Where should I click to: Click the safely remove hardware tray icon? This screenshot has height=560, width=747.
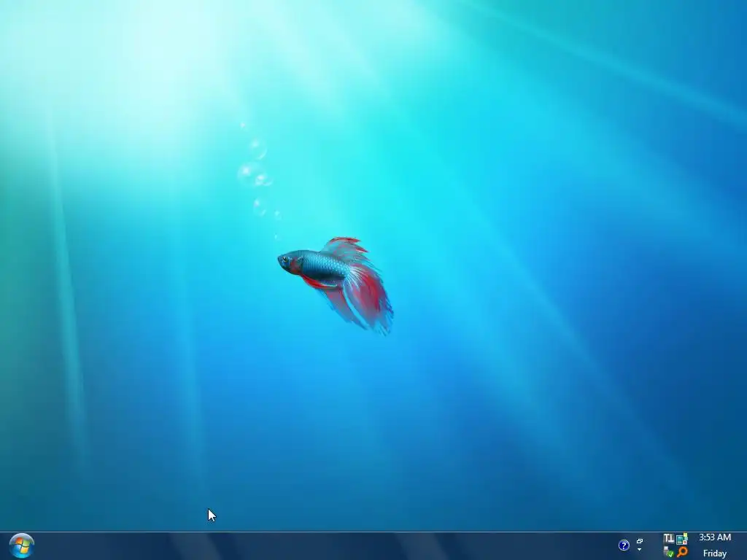668,553
